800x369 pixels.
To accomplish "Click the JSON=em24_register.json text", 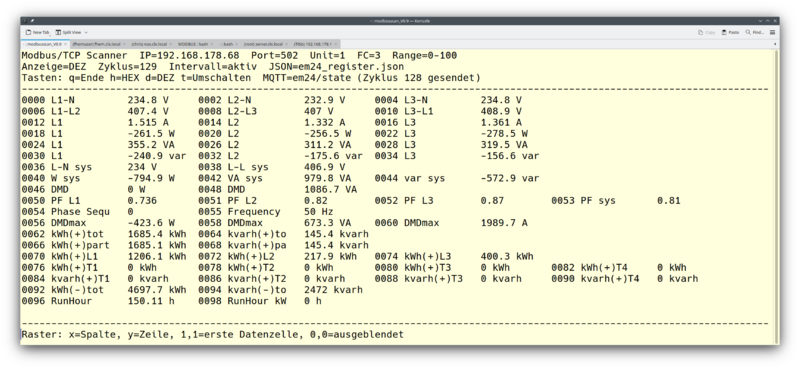I will pos(336,66).
